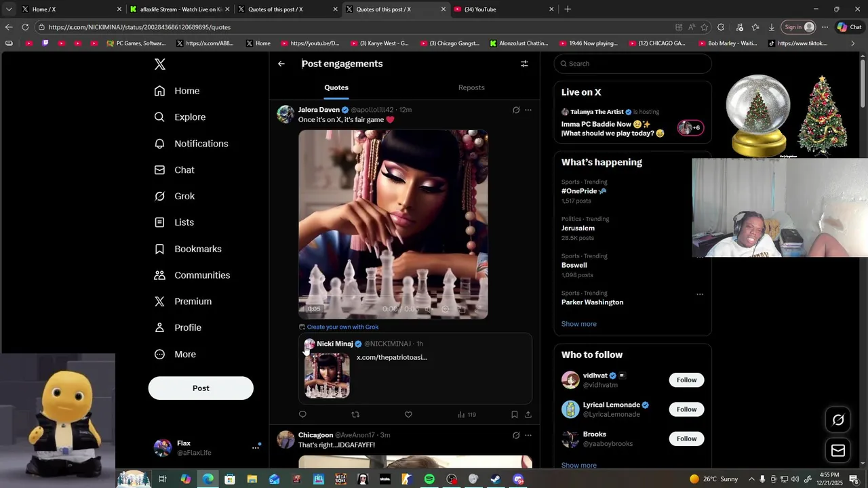Viewport: 868px width, 488px height.
Task: Click the browser address bar URL
Action: click(140, 27)
